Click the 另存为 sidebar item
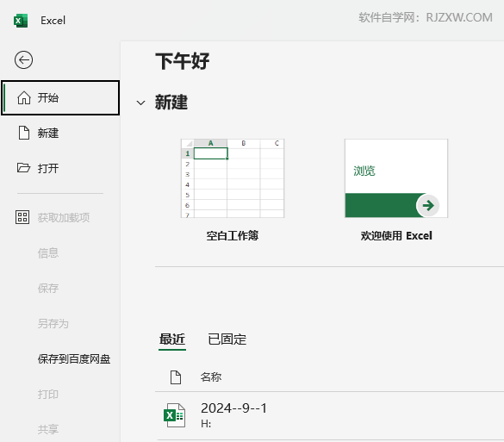The image size is (504, 442). (x=53, y=323)
